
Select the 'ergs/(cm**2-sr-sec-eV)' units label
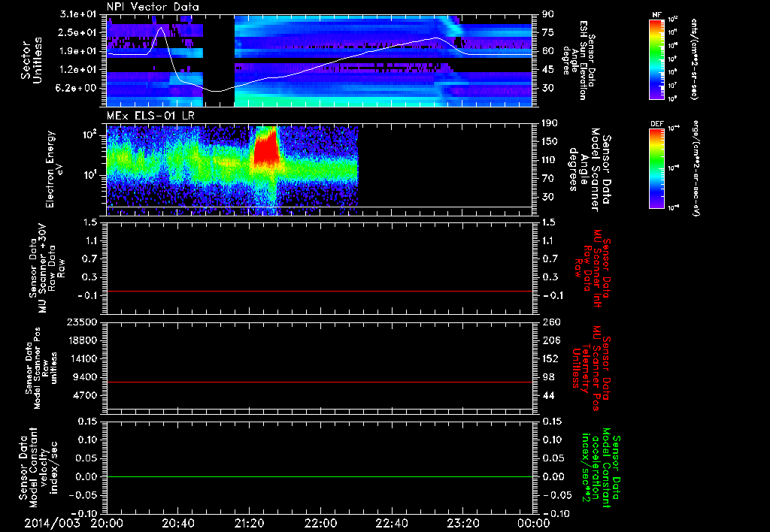click(696, 168)
